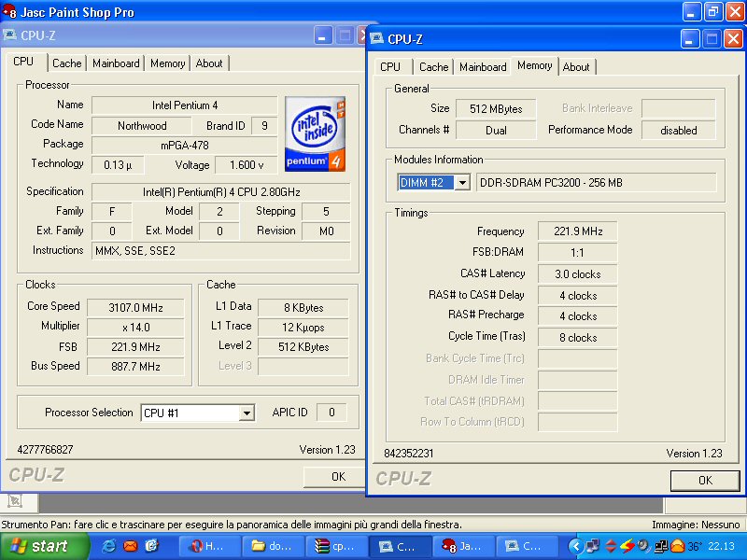747x560 pixels.
Task: Open Mainboard tab in back CPU-Z window
Action: [x=116, y=63]
